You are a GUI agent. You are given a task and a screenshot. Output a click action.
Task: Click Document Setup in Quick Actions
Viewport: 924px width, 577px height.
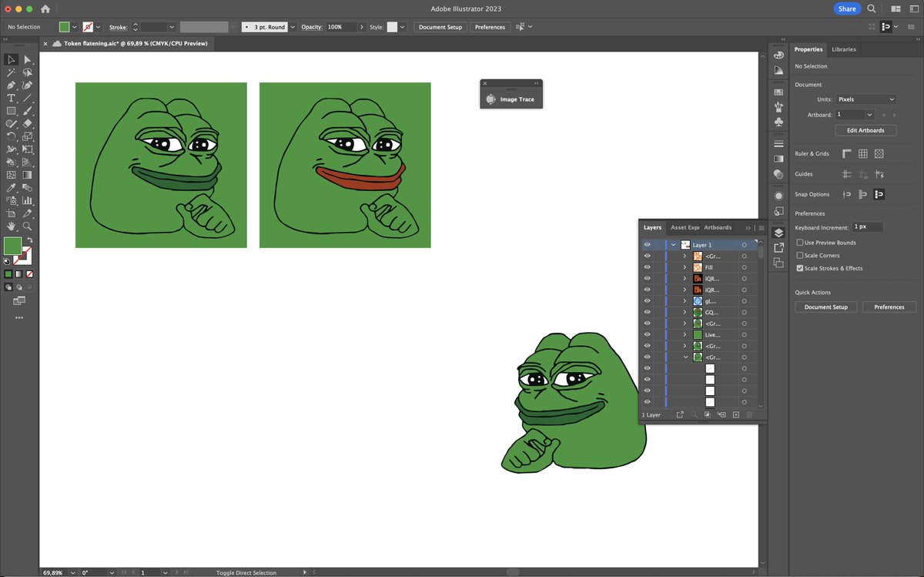tap(825, 307)
